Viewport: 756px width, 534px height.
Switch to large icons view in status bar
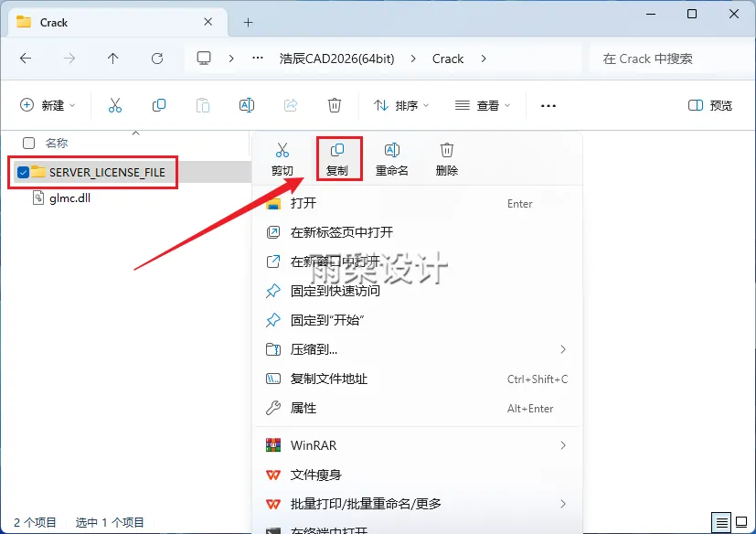pyautogui.click(x=741, y=522)
